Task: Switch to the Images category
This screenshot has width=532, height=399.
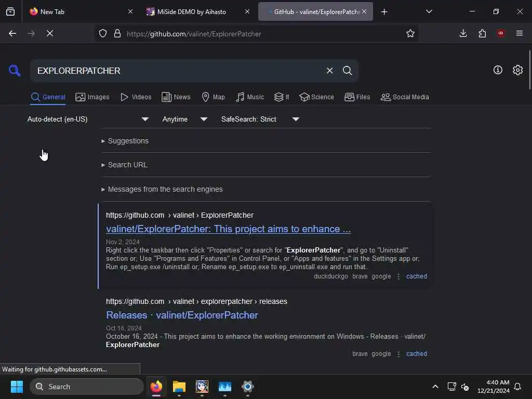Action: [92, 97]
